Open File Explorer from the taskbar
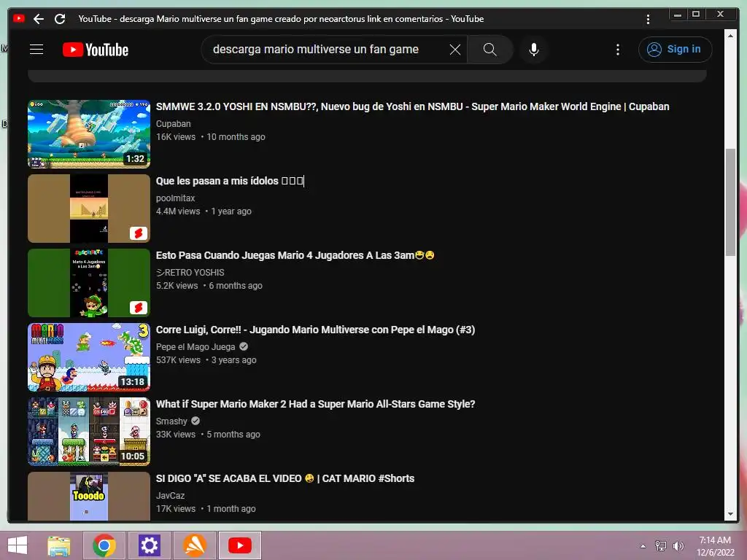Viewport: 747px width, 560px height. click(59, 545)
